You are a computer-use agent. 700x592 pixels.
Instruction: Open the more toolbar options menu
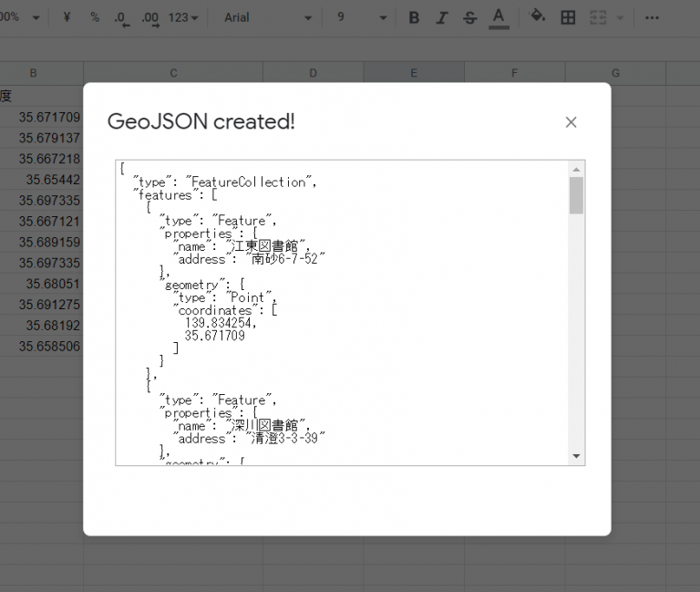652,18
